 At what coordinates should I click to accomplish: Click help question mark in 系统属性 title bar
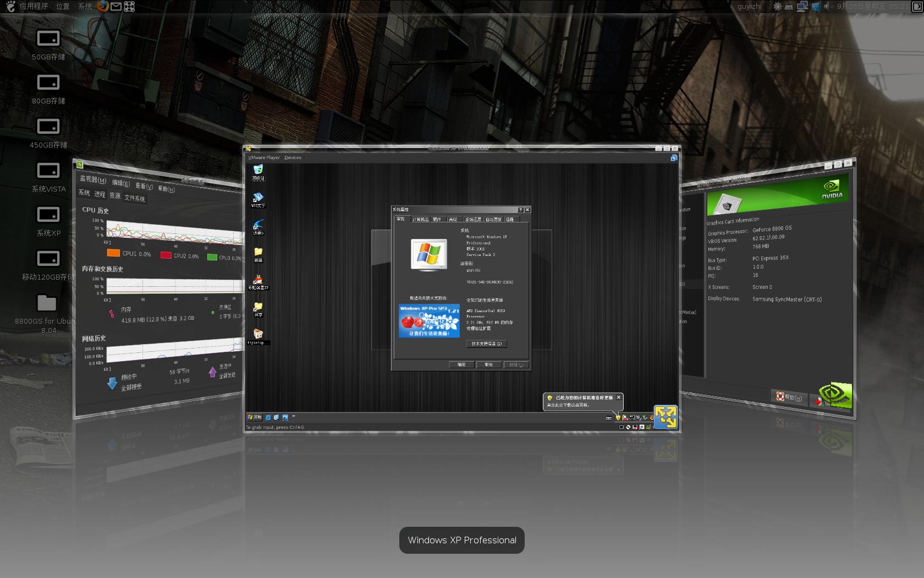[x=520, y=210]
